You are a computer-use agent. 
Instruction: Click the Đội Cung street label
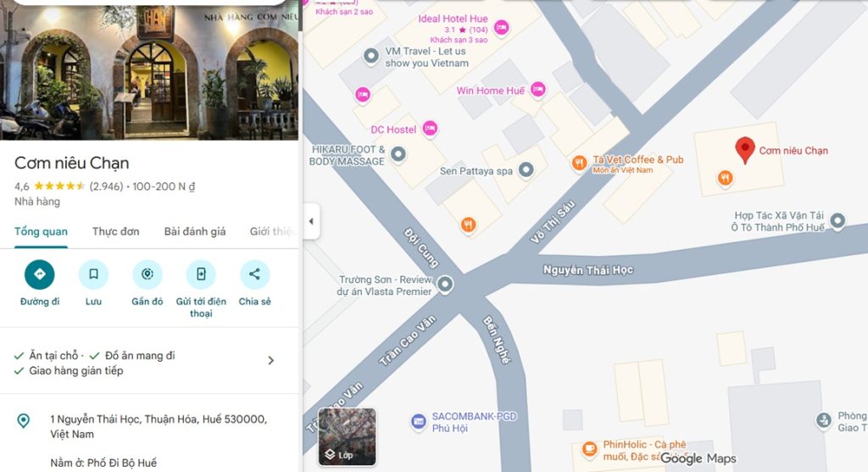click(421, 247)
